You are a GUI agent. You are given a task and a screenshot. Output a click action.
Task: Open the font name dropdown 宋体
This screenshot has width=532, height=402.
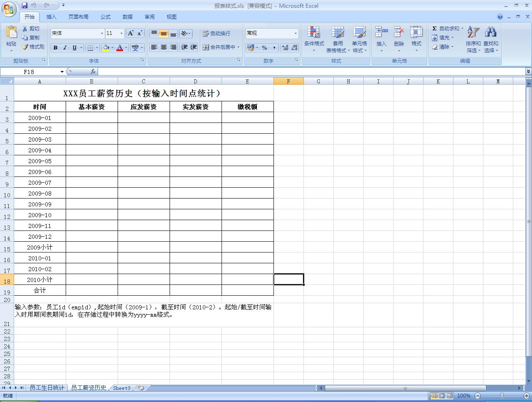point(102,33)
